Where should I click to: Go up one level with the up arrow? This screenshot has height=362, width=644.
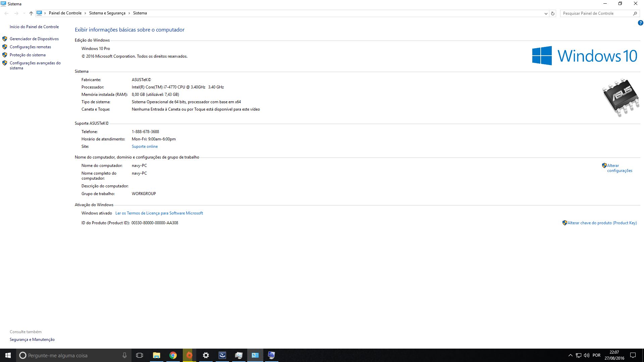click(x=31, y=13)
